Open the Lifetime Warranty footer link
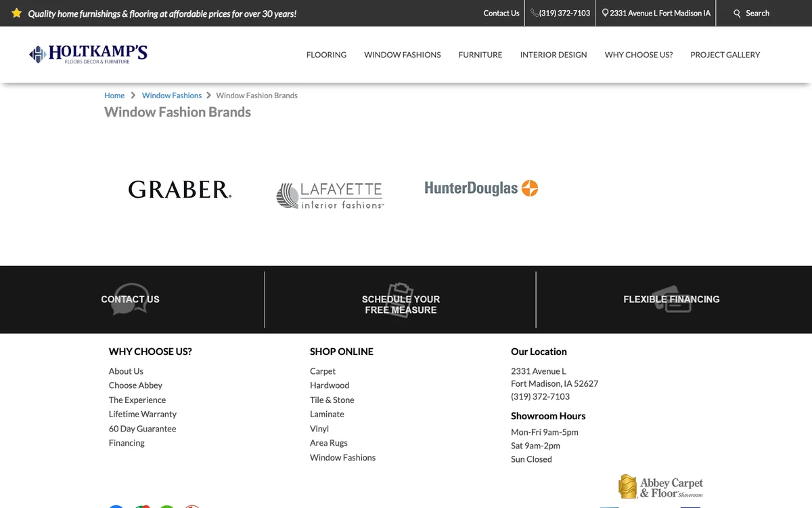The height and width of the screenshot is (508, 812). (143, 415)
